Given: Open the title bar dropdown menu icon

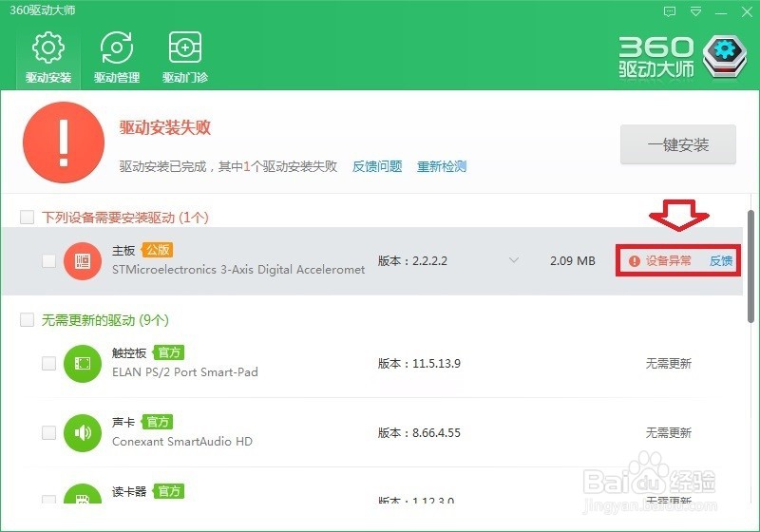Looking at the screenshot, I should coord(695,11).
